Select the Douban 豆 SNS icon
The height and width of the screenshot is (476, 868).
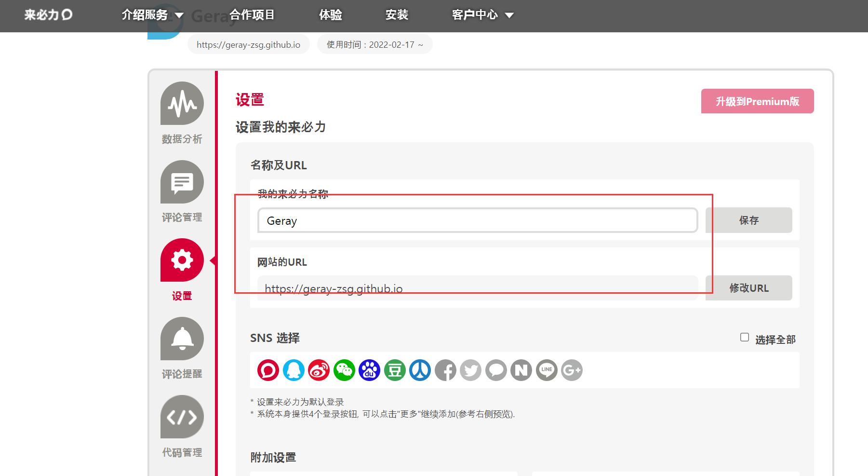(395, 370)
